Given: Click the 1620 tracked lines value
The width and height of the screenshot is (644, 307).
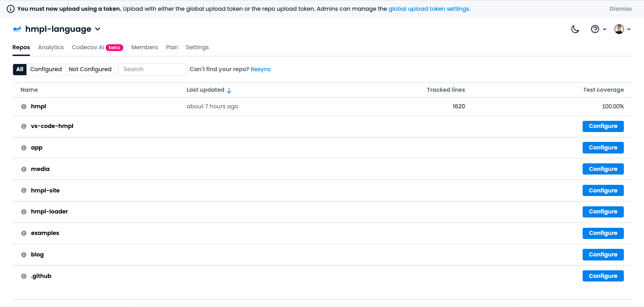Looking at the screenshot, I should 458,107.
